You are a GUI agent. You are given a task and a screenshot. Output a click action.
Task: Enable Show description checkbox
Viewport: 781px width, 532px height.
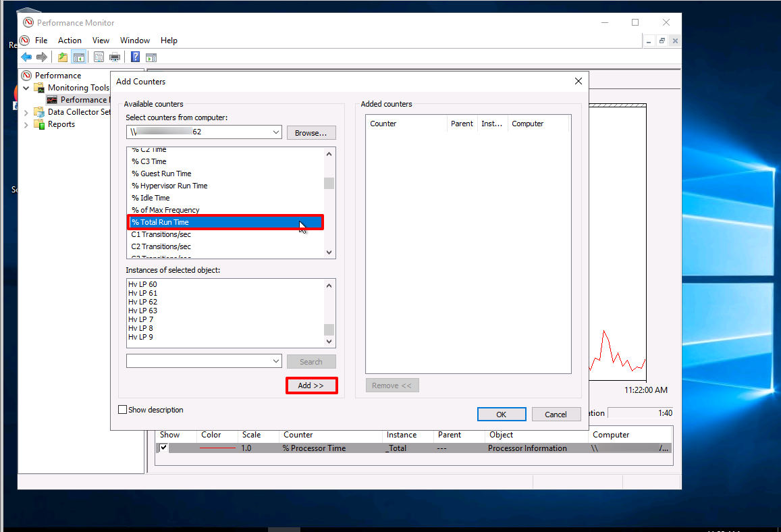pyautogui.click(x=123, y=409)
